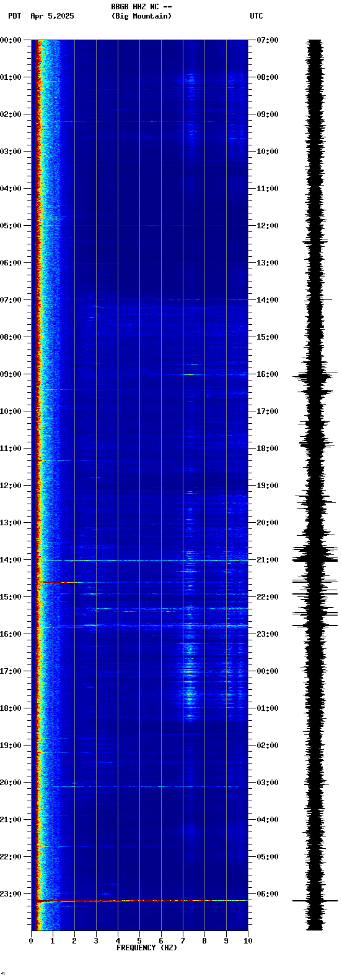Click the 07:00 PDT time label

coord(11,300)
